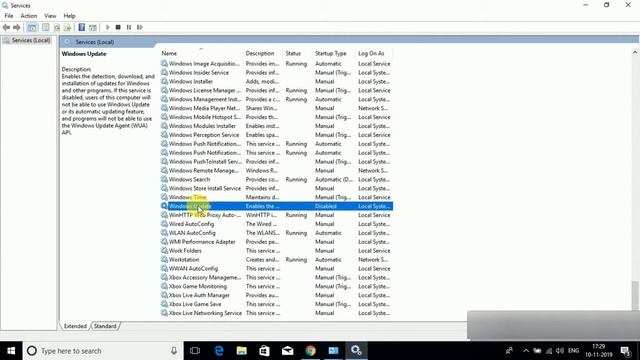This screenshot has width=640, height=360.
Task: Select WMI Performance Adapter service
Action: click(x=276, y=242)
